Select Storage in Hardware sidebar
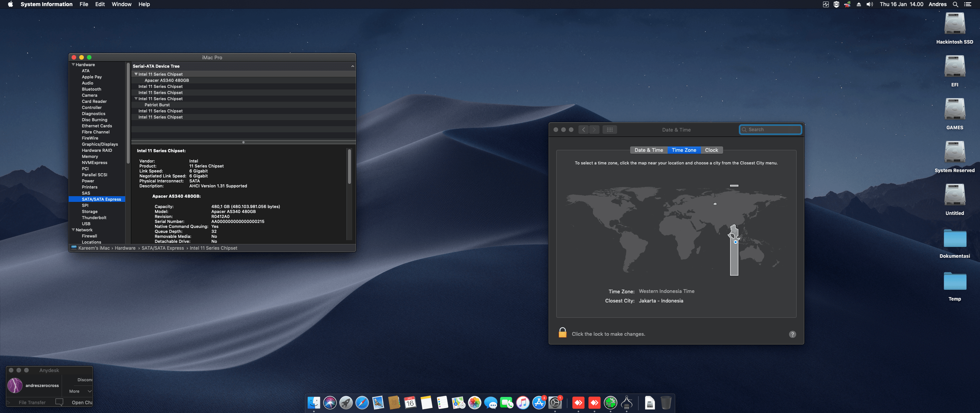 click(x=90, y=211)
